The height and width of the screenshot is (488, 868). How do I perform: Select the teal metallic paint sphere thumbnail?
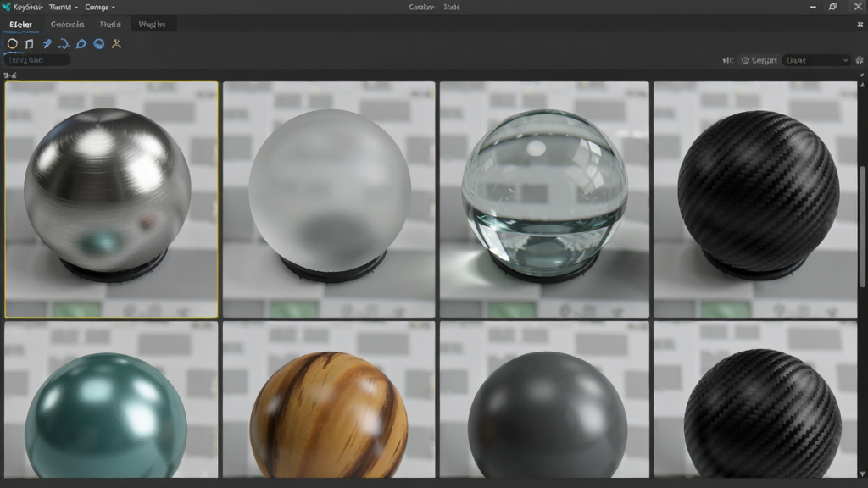coord(111,400)
